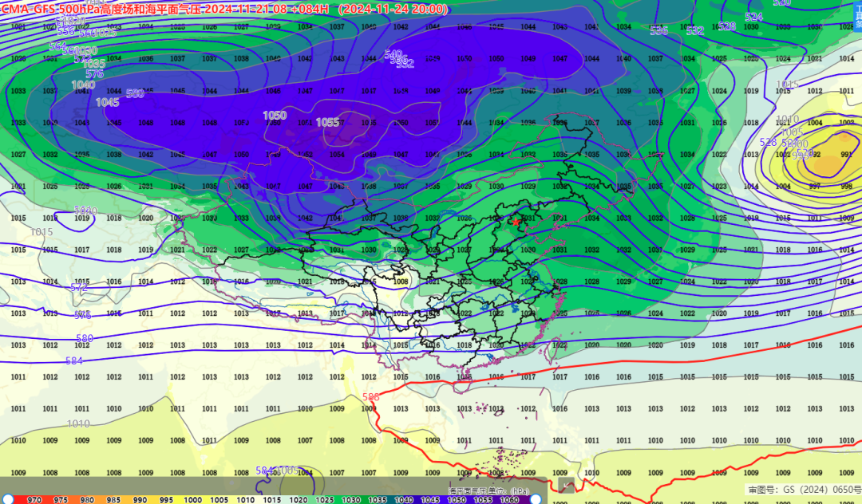Click the white 1055 high-pressure center label
Image resolution: width=862 pixels, height=504 pixels.
pyautogui.click(x=328, y=122)
